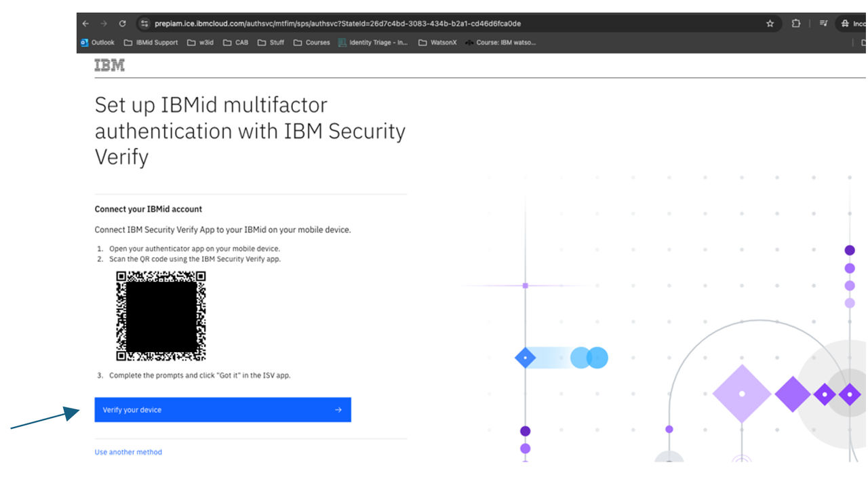Click the Connect your IBMid account heading

pos(149,209)
